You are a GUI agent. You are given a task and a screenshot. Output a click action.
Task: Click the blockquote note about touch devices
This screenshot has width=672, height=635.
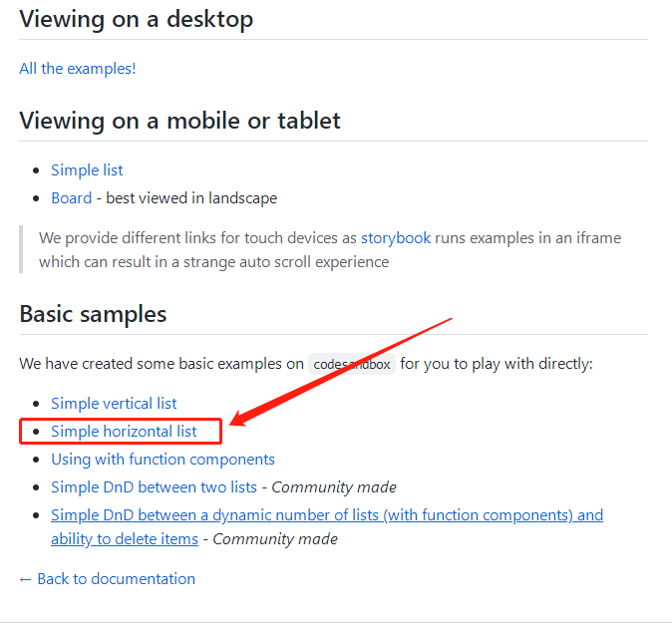click(330, 250)
